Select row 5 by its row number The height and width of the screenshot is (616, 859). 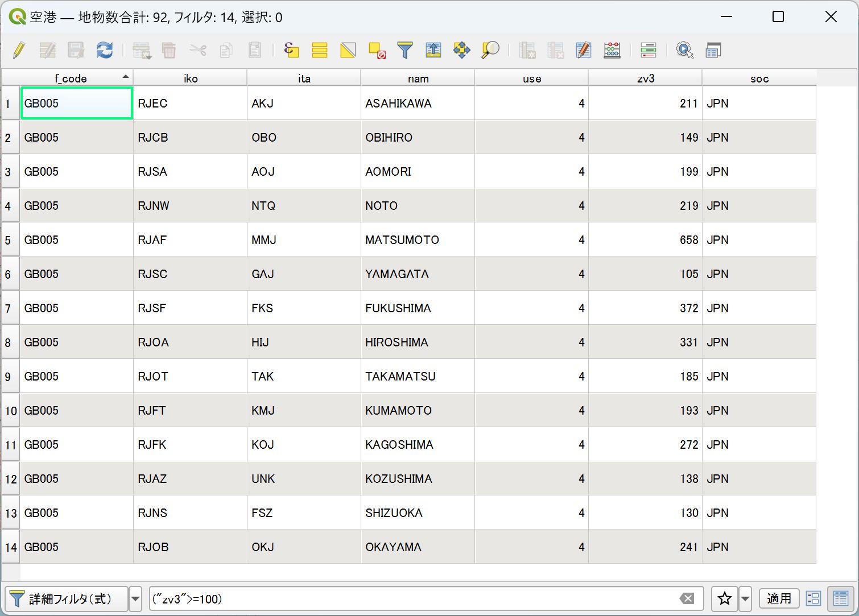click(x=10, y=240)
